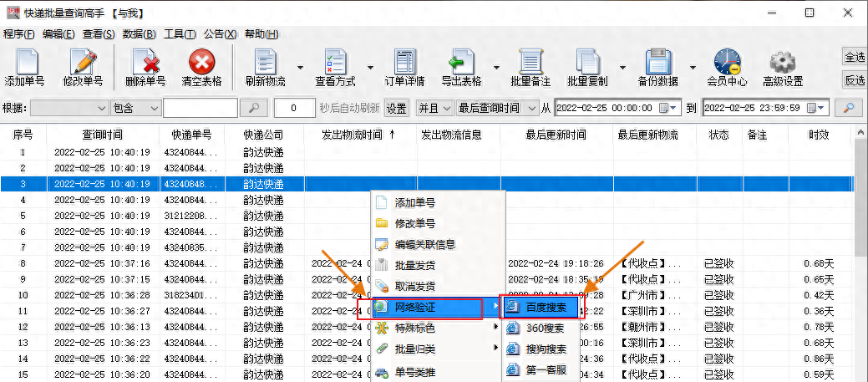868x382 pixels.
Task: Open the 工具 menu
Action: (x=179, y=34)
